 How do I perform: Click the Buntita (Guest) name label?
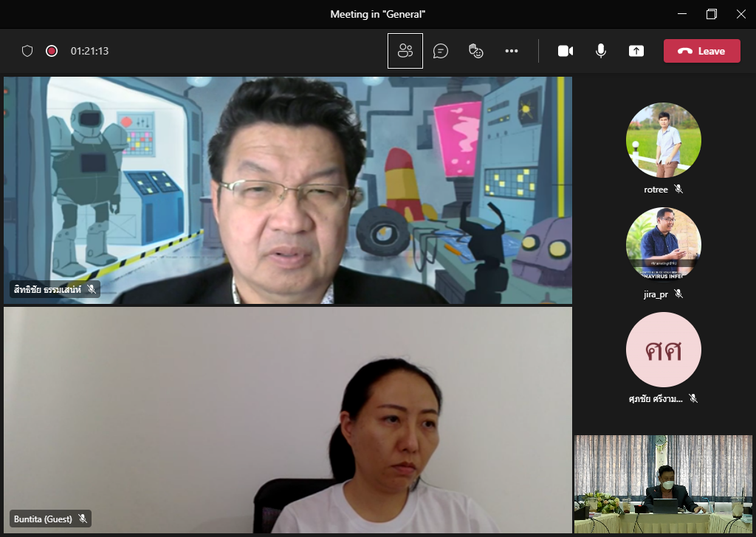[42, 519]
